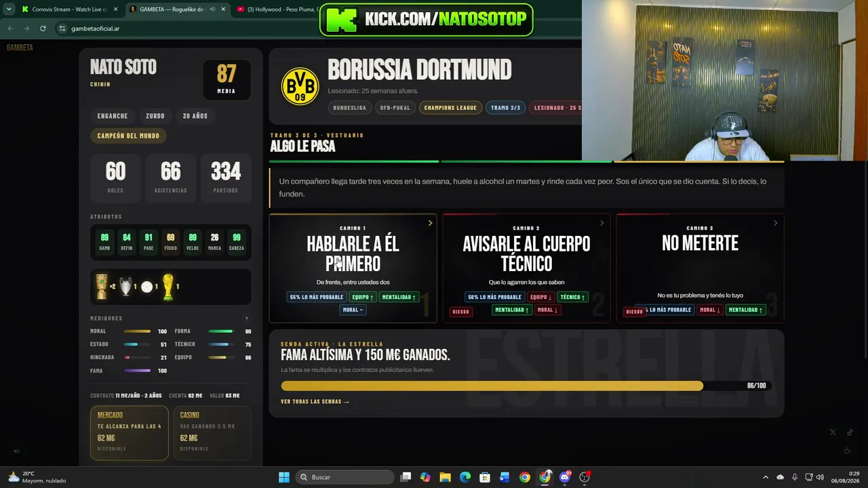Click the Windows taskbar Buscar search box
Screen dimensions: 868x488
[345, 477]
